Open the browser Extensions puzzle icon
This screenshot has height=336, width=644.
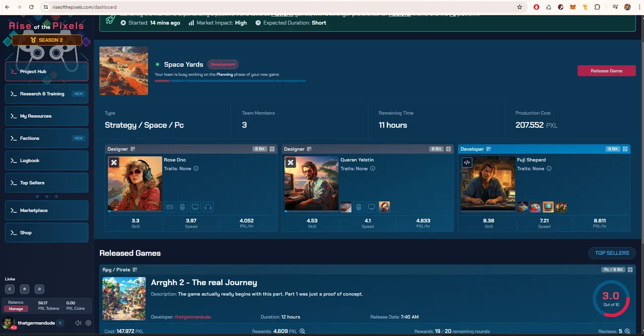pyautogui.click(x=597, y=7)
